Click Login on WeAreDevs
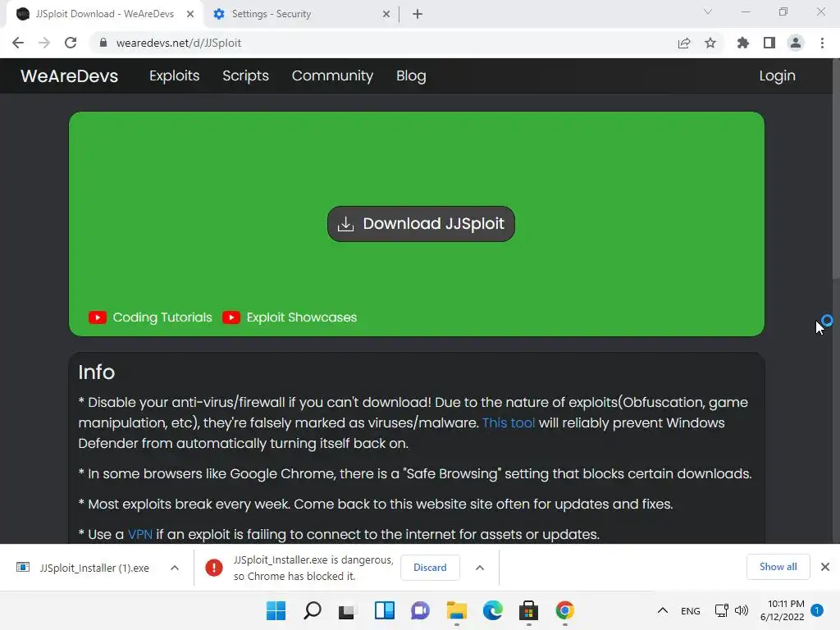Screen dimensions: 840x630 pos(777,76)
